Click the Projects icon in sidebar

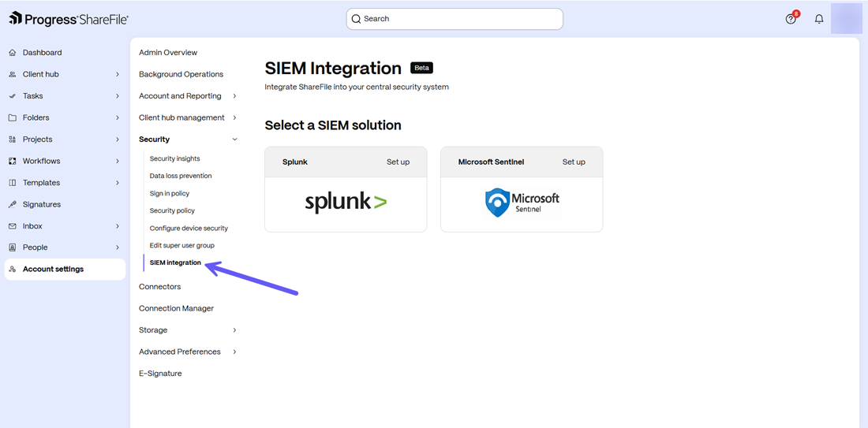coord(12,140)
